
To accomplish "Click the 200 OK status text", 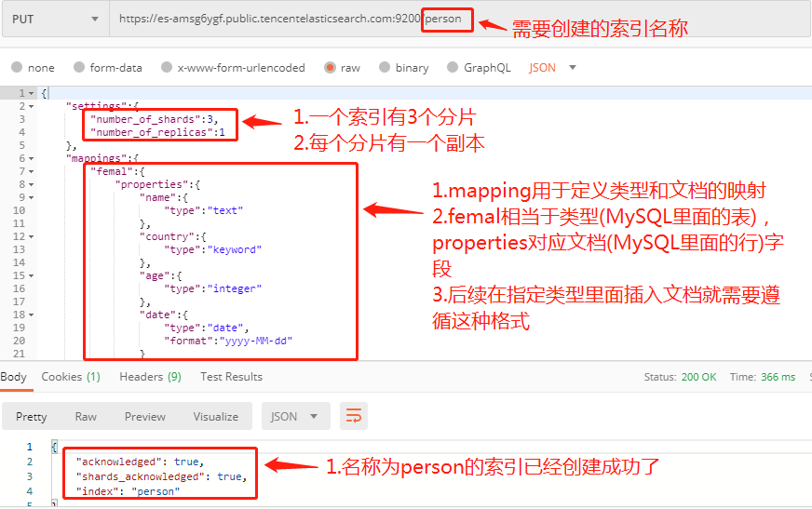I will (x=698, y=377).
